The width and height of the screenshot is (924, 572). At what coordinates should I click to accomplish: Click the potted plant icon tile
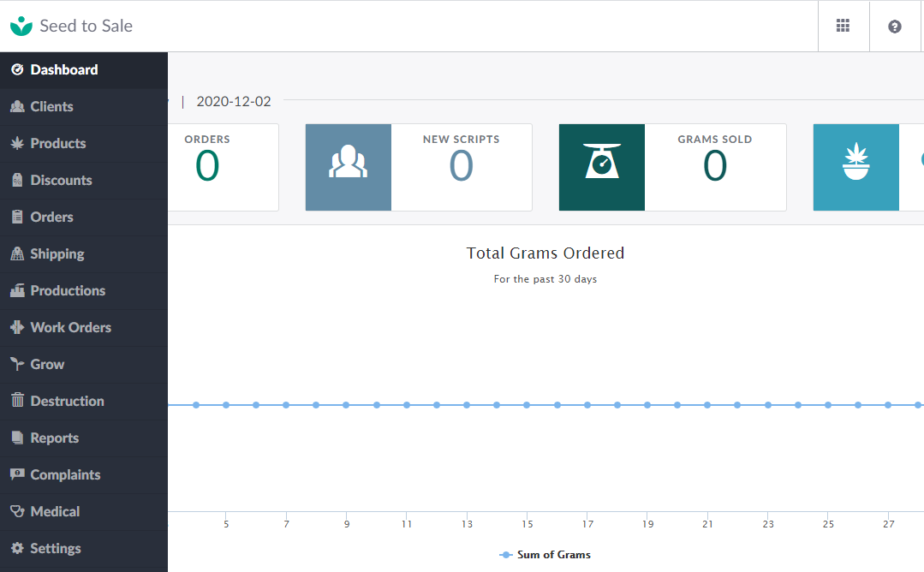855,167
